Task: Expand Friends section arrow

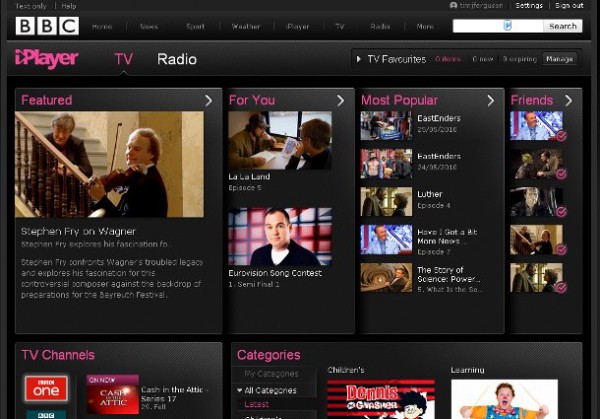Action: (x=569, y=100)
